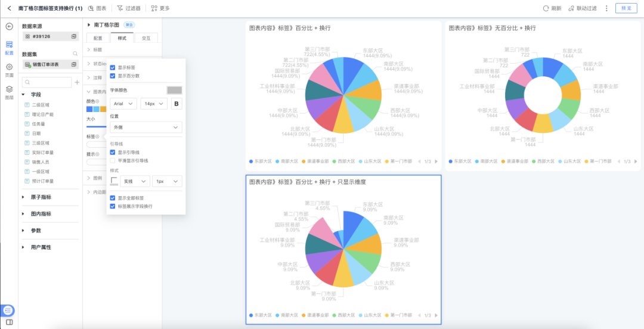Image resolution: width=644 pixels, height=329 pixels.
Task: Click the 预览 preview button
Action: pyautogui.click(x=626, y=8)
